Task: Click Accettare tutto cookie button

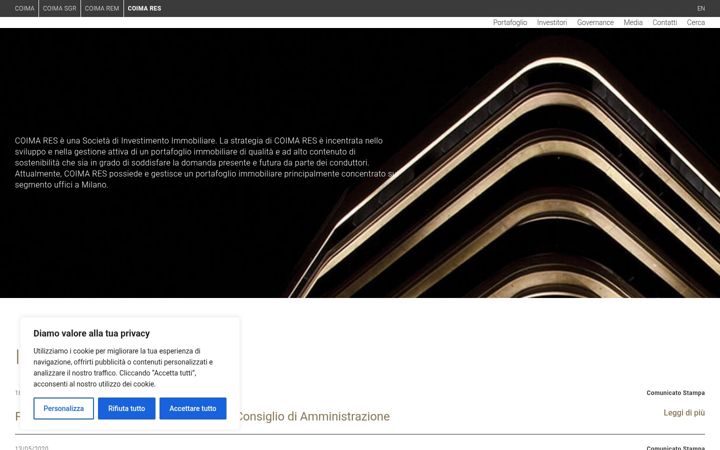Action: [193, 408]
